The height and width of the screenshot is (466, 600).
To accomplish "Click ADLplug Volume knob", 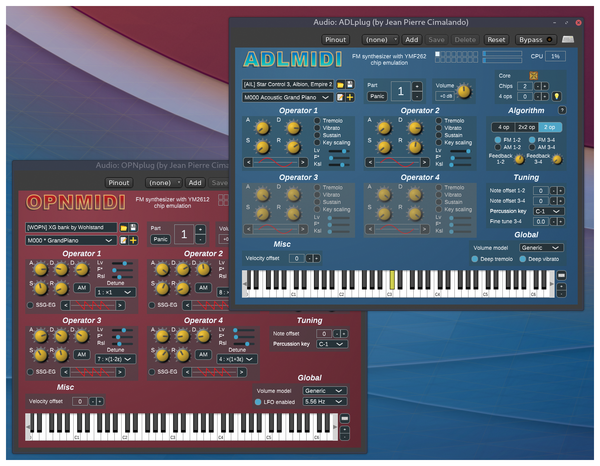I will [464, 91].
